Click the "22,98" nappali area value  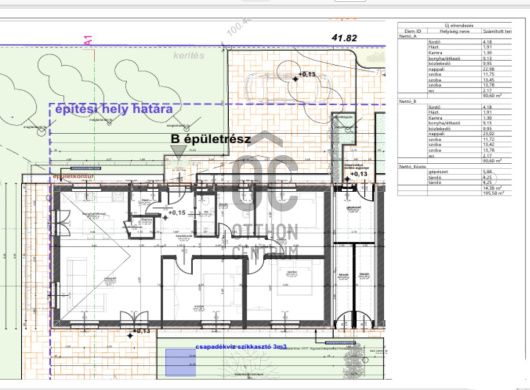point(489,69)
